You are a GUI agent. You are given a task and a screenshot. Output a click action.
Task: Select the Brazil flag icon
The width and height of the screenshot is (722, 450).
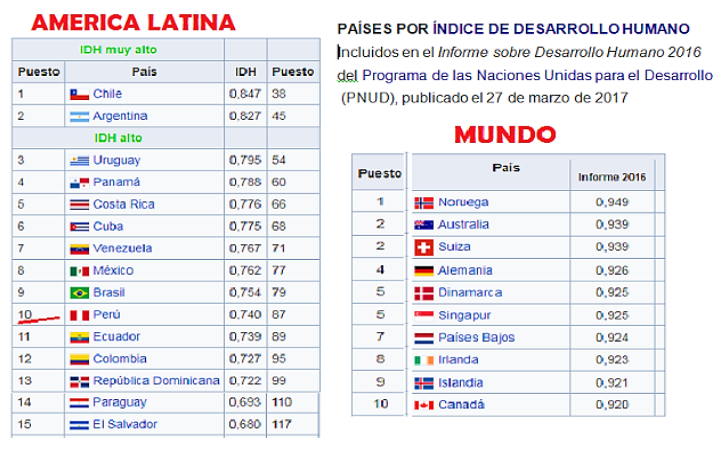pyautogui.click(x=79, y=293)
